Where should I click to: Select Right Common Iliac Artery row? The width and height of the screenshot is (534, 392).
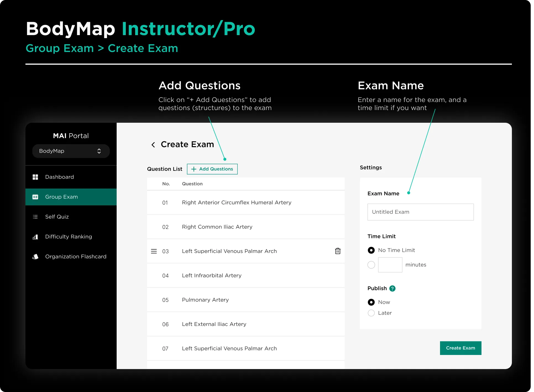pyautogui.click(x=246, y=227)
